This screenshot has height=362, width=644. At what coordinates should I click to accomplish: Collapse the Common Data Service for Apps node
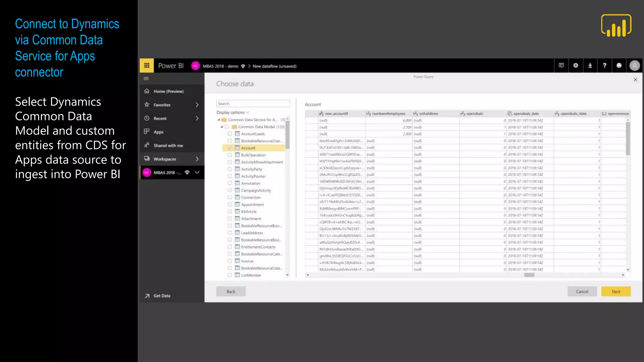219,120
